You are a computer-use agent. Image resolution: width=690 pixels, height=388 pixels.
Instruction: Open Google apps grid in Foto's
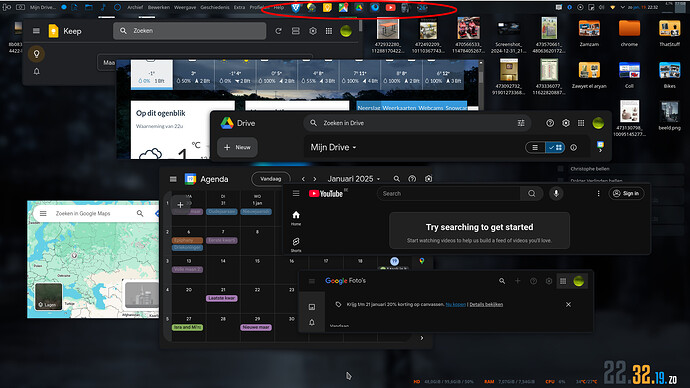pyautogui.click(x=563, y=281)
